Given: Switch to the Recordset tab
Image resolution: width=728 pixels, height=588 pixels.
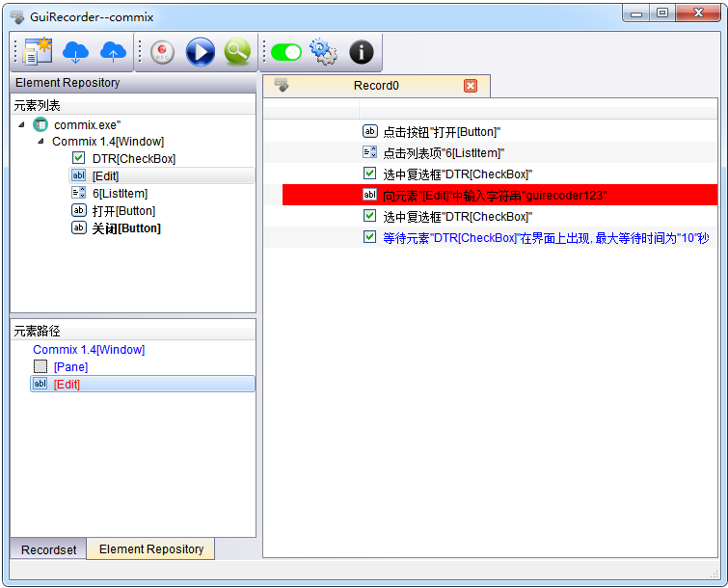Looking at the screenshot, I should pyautogui.click(x=48, y=549).
